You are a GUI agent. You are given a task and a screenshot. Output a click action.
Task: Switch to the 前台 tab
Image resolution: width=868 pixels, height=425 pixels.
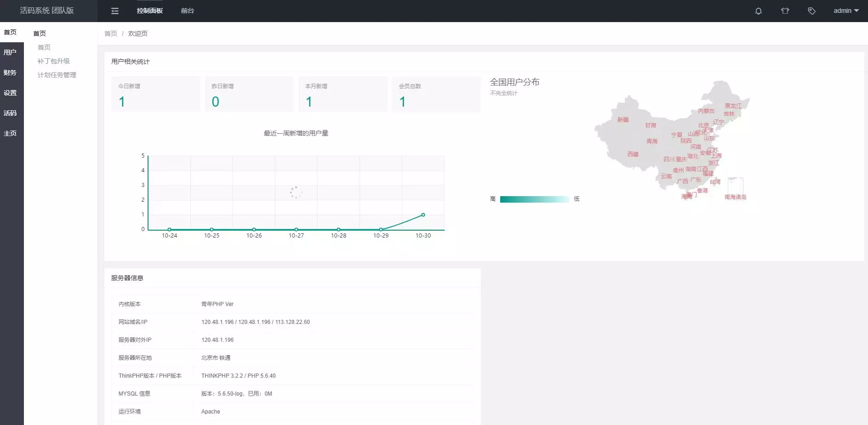188,11
